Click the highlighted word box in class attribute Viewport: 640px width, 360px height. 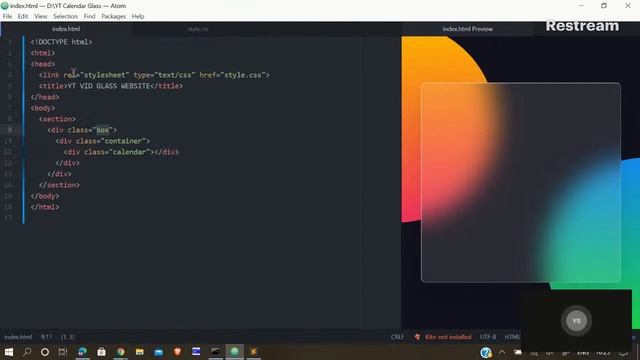coord(102,130)
